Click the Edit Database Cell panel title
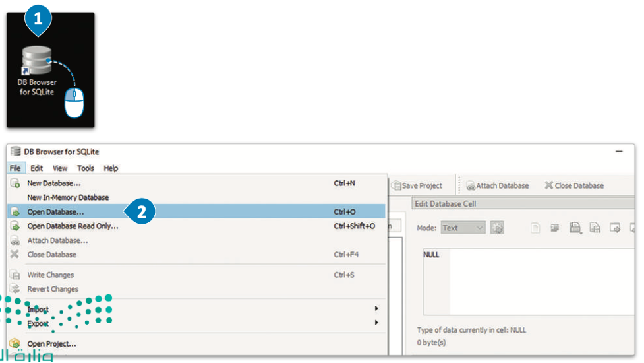Viewport: 644px width, 363px height. coord(446,204)
